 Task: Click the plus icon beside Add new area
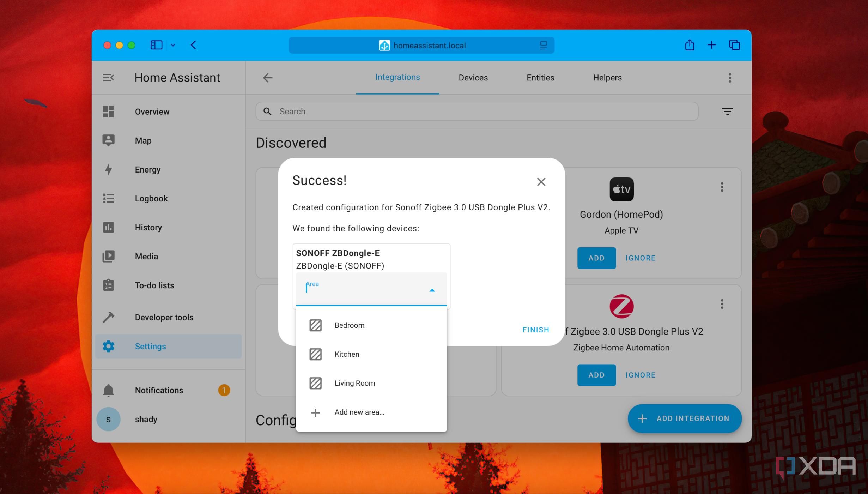pos(315,412)
